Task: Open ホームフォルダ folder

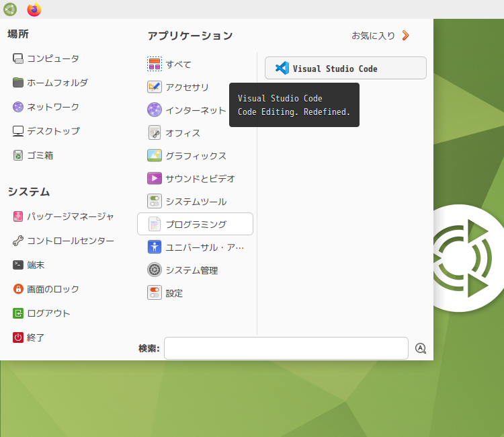Action: point(50,83)
